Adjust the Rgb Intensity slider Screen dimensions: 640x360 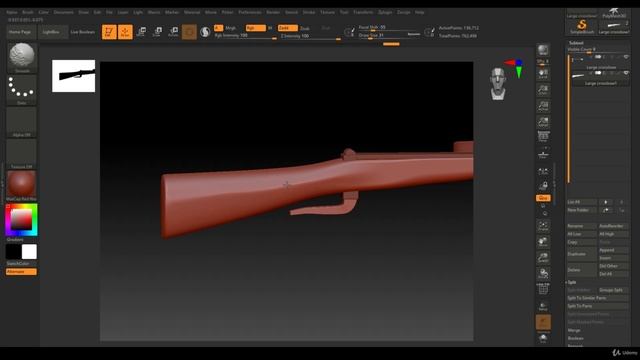(x=245, y=36)
